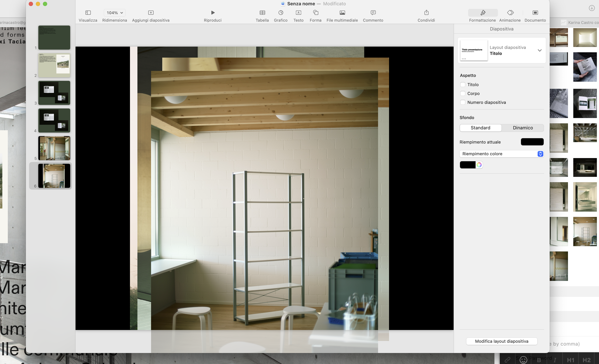Click File multimediale media icon
The height and width of the screenshot is (364, 599).
[342, 13]
